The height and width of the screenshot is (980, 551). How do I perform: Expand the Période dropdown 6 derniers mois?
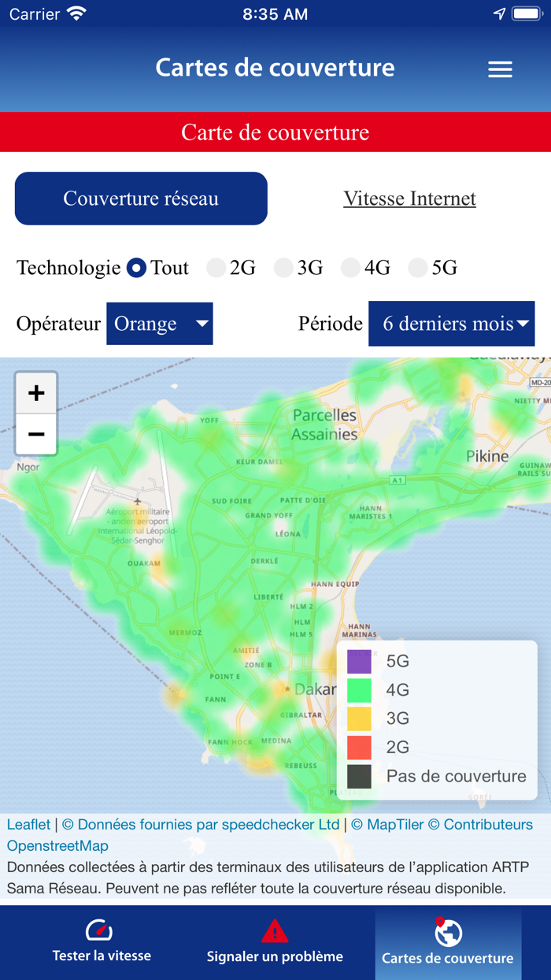[452, 324]
